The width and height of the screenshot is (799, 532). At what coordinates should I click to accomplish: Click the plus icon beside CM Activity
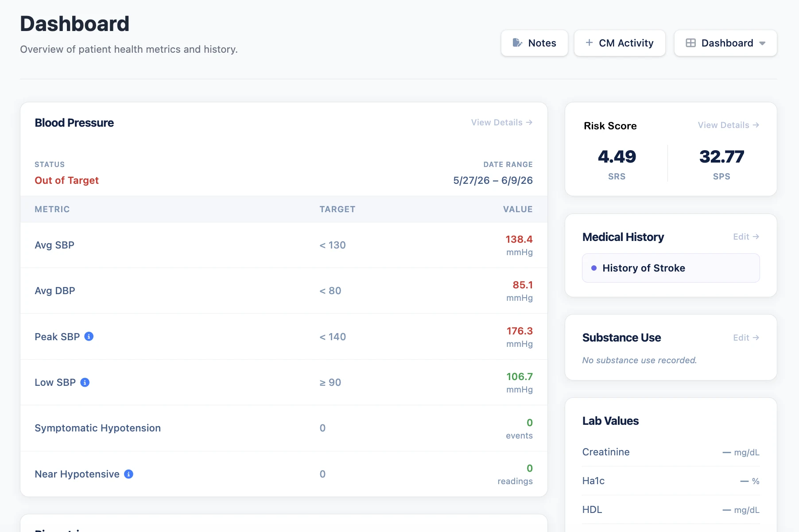coord(589,43)
